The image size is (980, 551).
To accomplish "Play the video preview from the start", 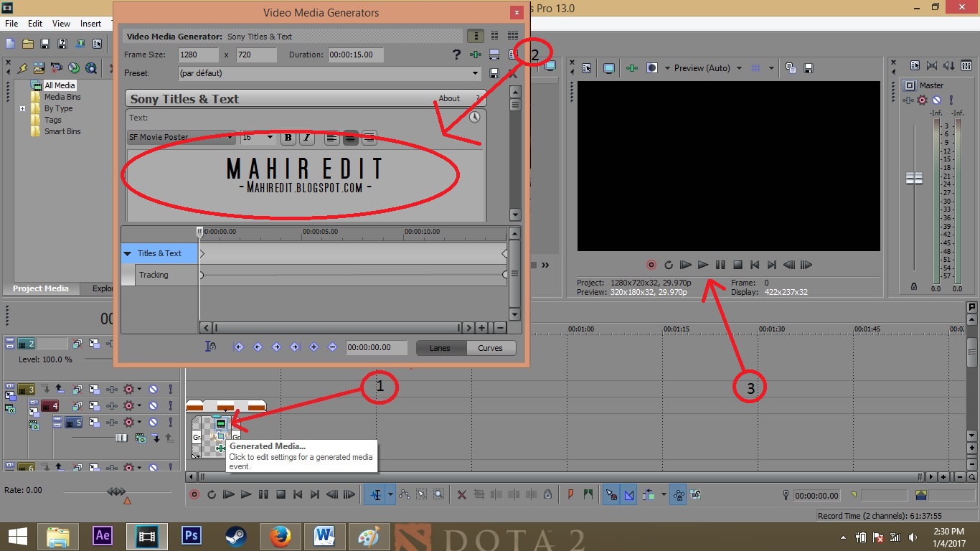I will [x=686, y=265].
